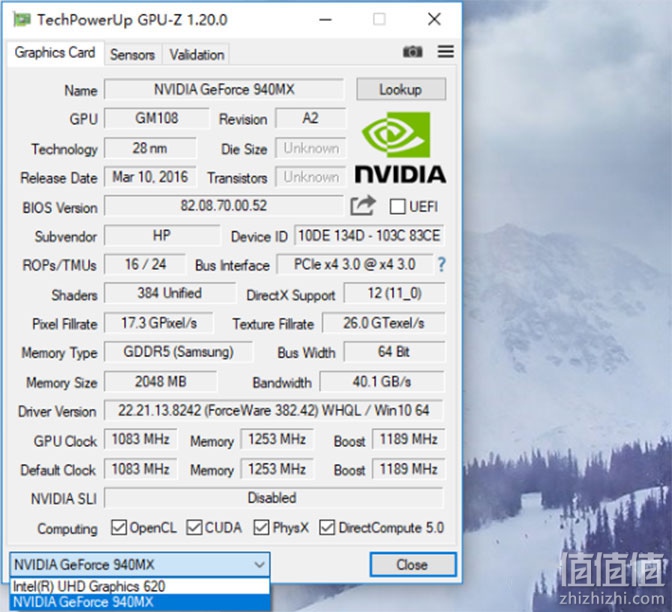
Task: Click GPU Clock row Memory field 1253 MHz
Action: 277,439
